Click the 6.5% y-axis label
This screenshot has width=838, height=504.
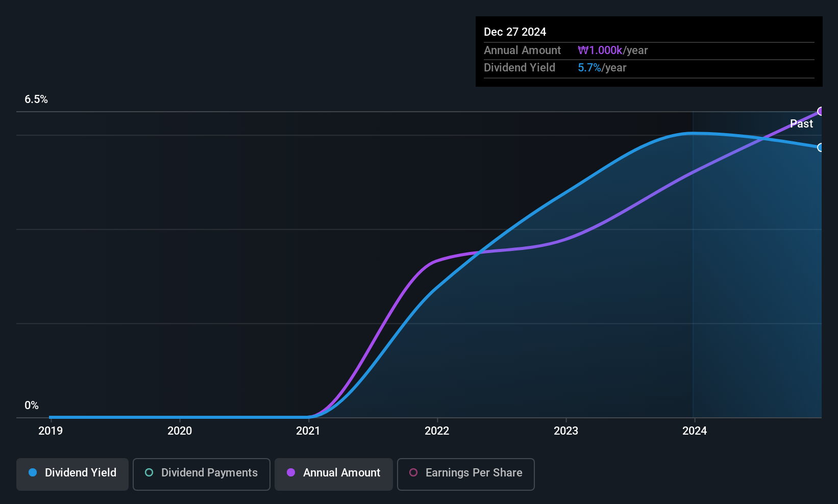[x=36, y=99]
